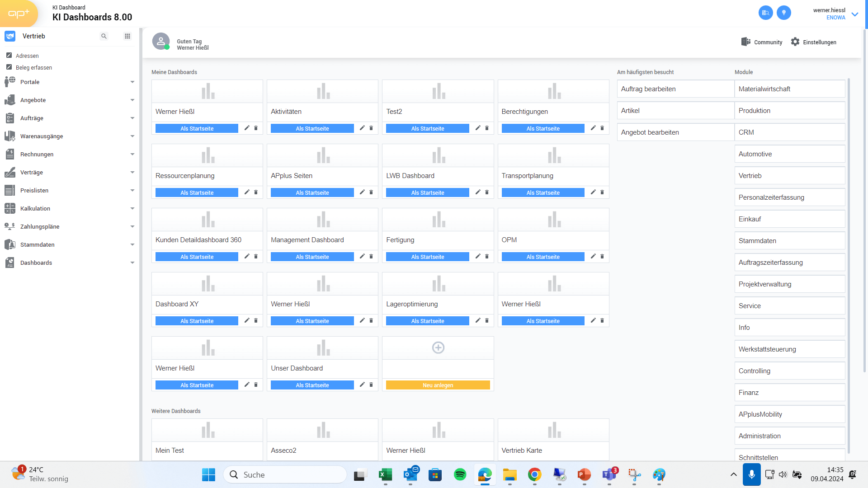Open Angebot bearbeiten frequently visited link
This screenshot has height=488, width=868.
click(x=675, y=132)
